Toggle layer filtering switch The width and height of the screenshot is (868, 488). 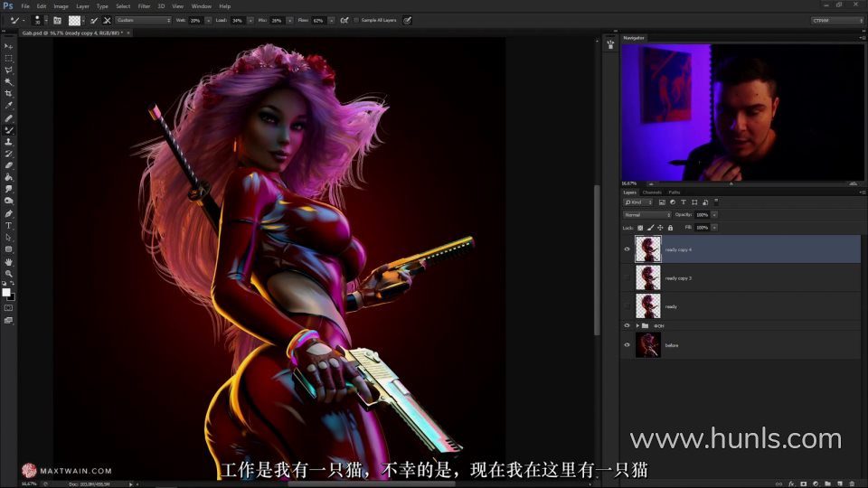pos(716,202)
